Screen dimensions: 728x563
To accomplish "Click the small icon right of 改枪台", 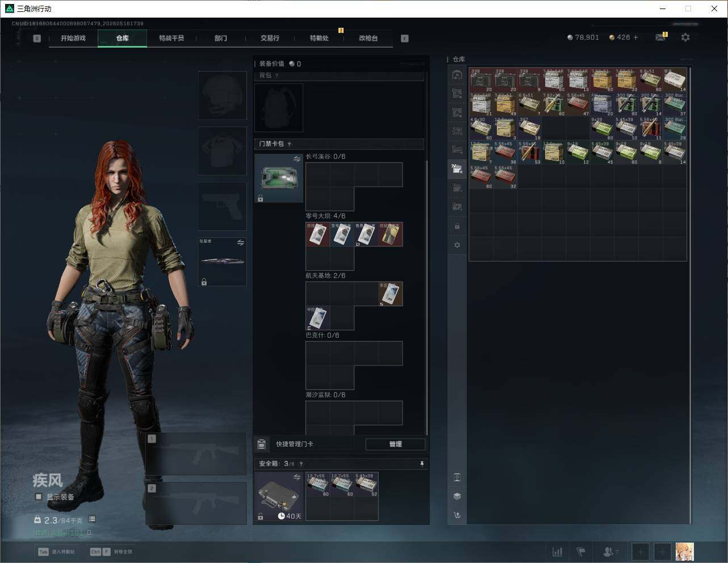I will (x=405, y=39).
